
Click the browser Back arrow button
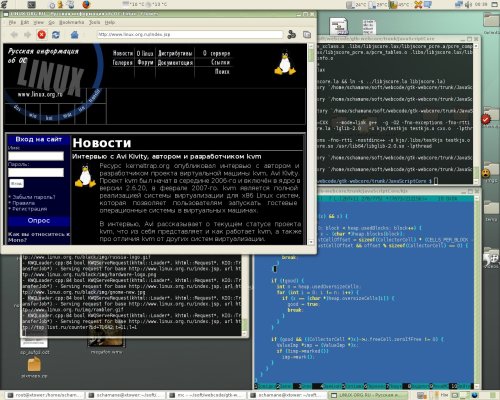coord(14,34)
